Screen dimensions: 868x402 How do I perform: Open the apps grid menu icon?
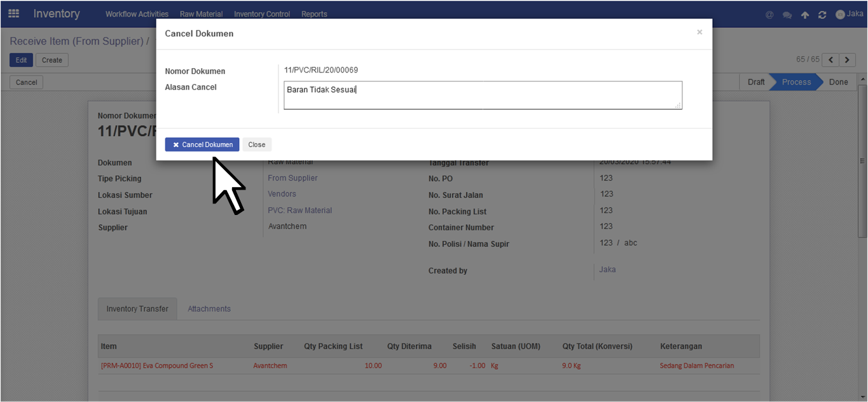pyautogui.click(x=13, y=13)
